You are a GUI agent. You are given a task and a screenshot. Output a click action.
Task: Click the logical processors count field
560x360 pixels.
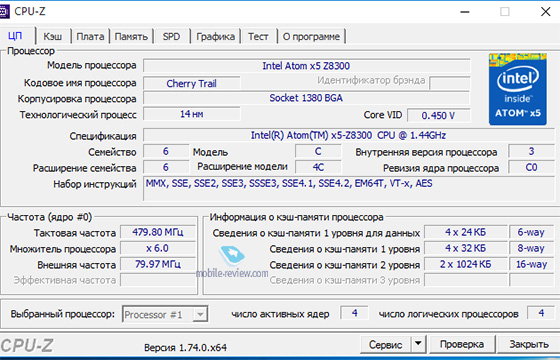tap(541, 313)
